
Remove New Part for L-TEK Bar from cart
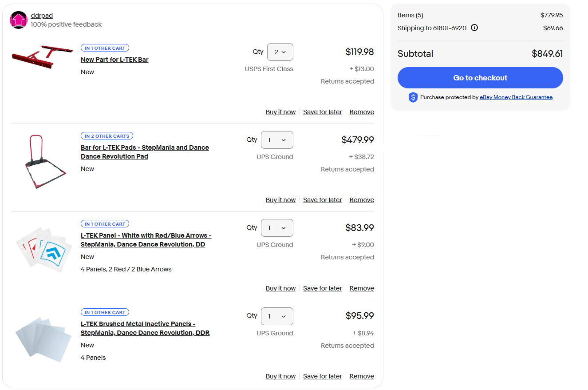(x=361, y=112)
